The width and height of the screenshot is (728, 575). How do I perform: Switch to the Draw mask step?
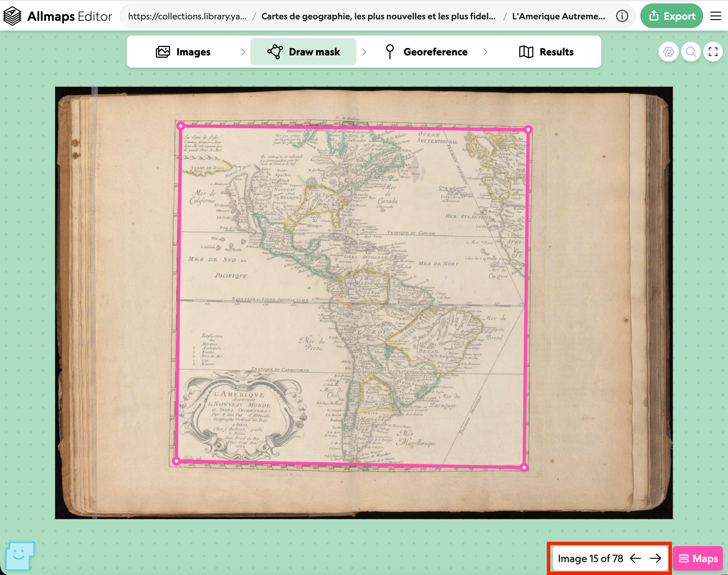304,52
